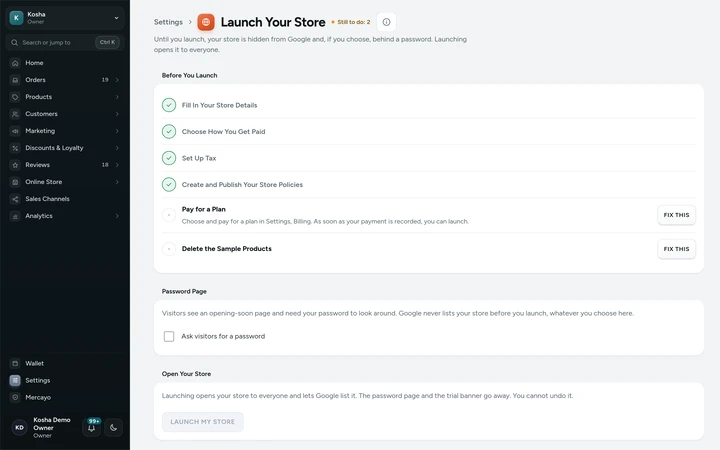Click the Products tag icon
The height and width of the screenshot is (450, 720).
[x=15, y=97]
